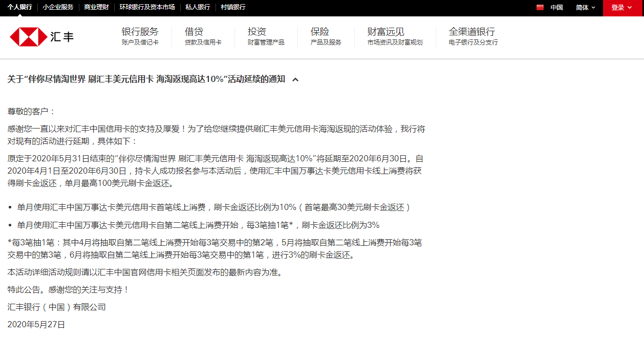Screen dimensions: 644x338
Task: Click the 中国 region link
Action: [x=556, y=8]
